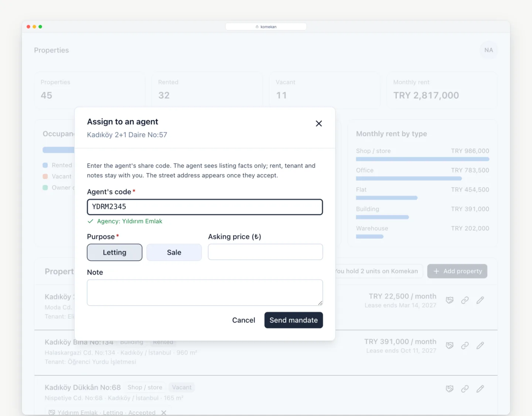
Task: Click the handshake icon for Kadıköy Dükkân No:68
Action: pos(450,389)
